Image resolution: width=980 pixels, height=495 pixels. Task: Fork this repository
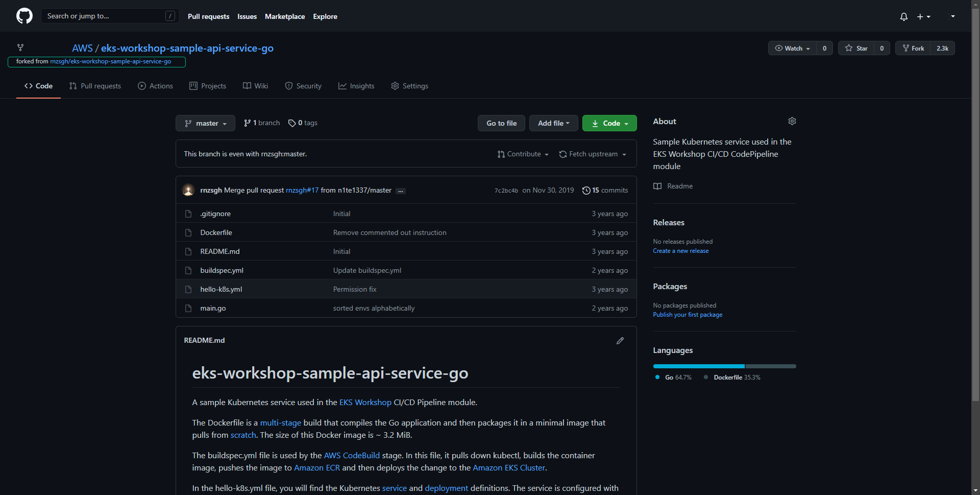[x=913, y=48]
